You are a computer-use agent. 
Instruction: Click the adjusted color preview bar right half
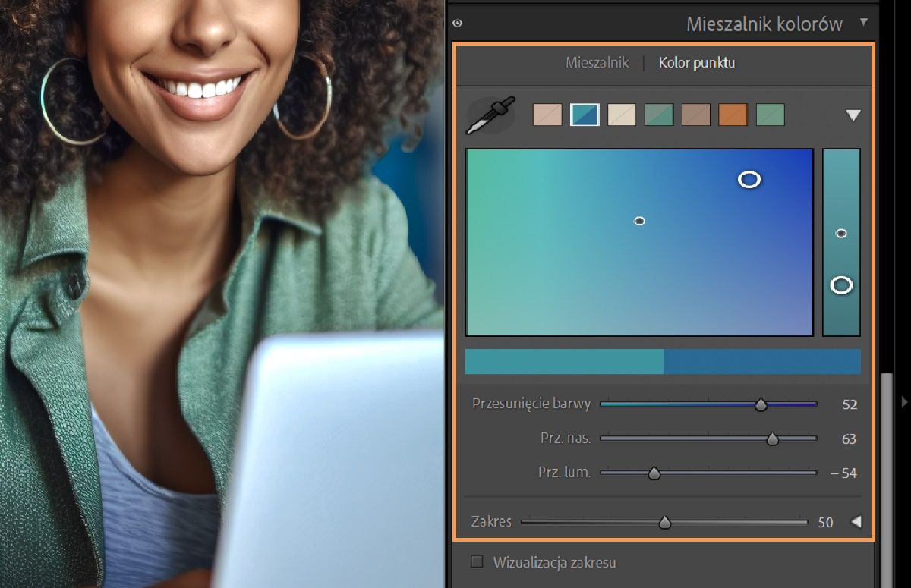point(762,362)
